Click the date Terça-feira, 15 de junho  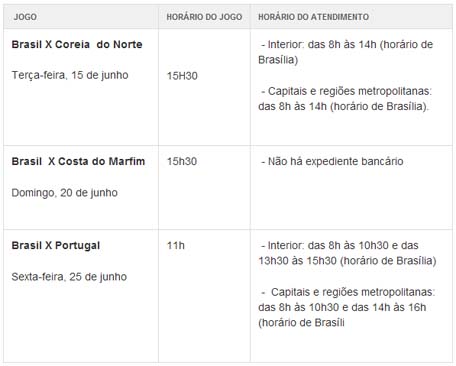tap(70, 75)
